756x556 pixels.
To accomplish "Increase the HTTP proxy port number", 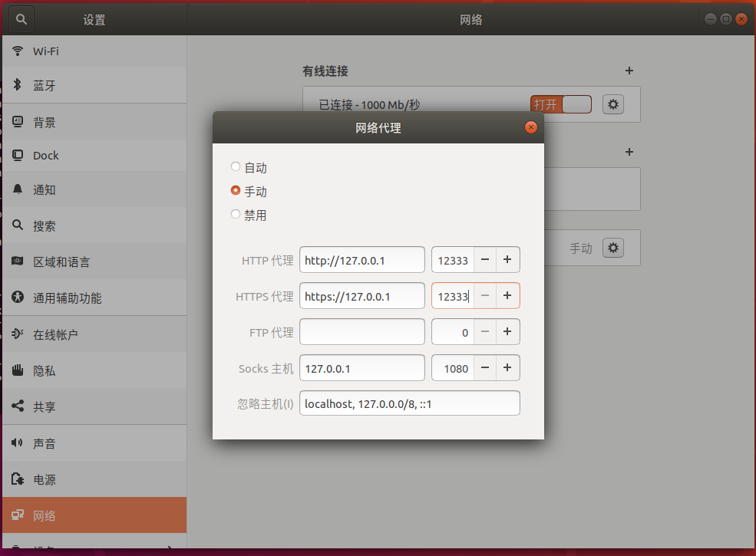I will pos(507,260).
